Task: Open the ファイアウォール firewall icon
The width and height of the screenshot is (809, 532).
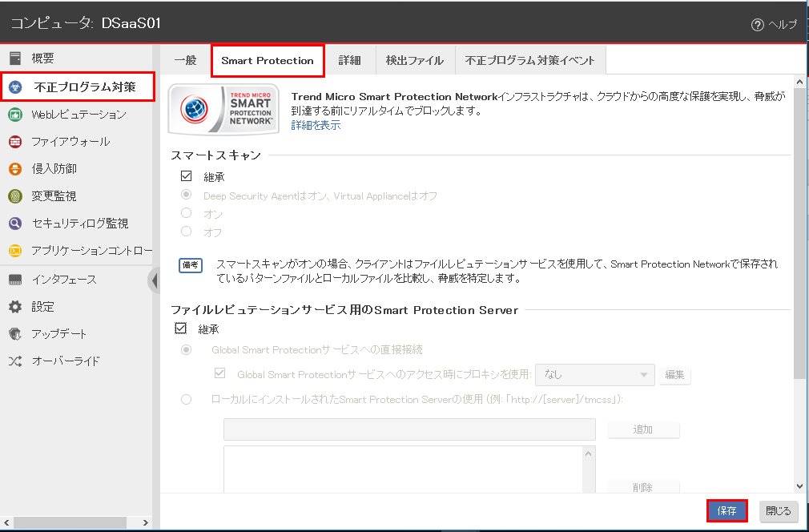Action: (x=14, y=142)
